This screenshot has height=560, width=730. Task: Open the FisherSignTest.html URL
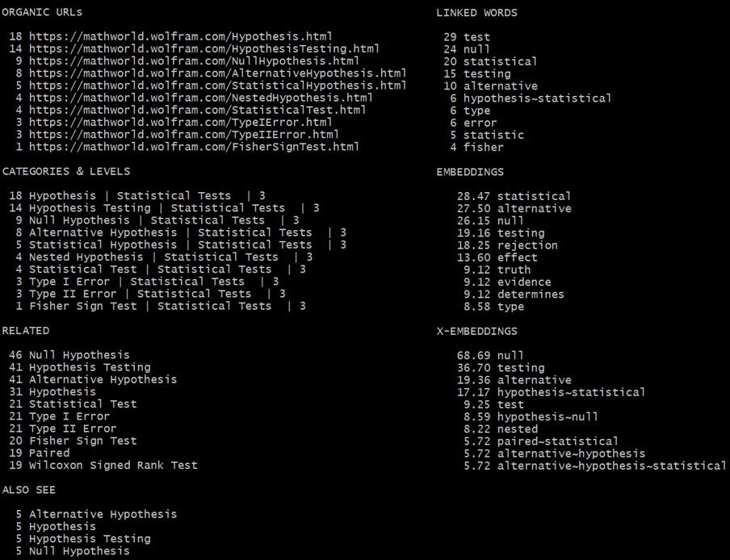194,147
